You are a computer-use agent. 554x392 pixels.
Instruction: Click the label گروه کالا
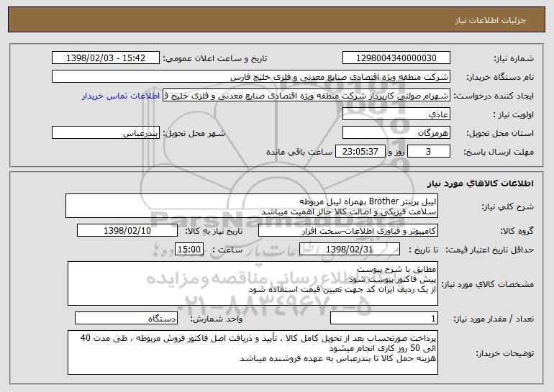pyautogui.click(x=517, y=231)
